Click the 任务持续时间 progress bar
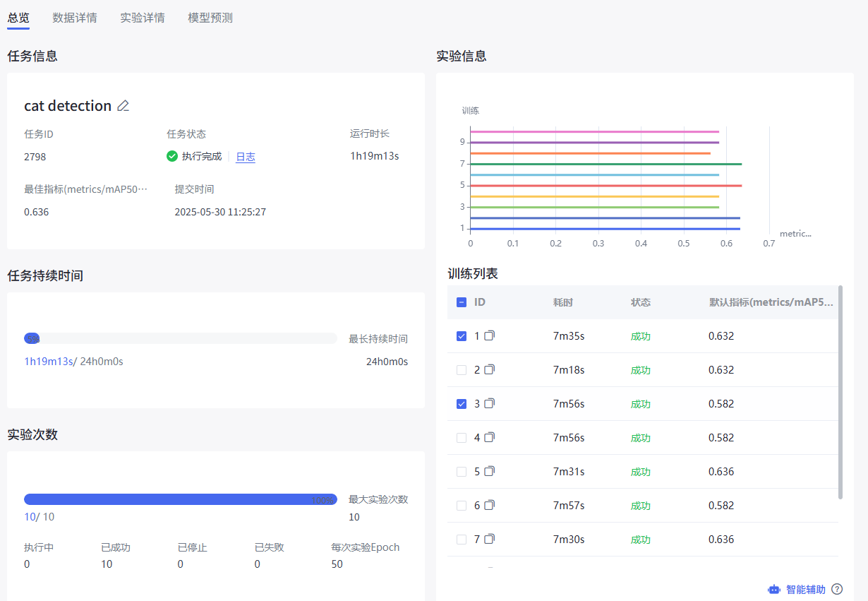The width and height of the screenshot is (868, 601). pos(181,338)
